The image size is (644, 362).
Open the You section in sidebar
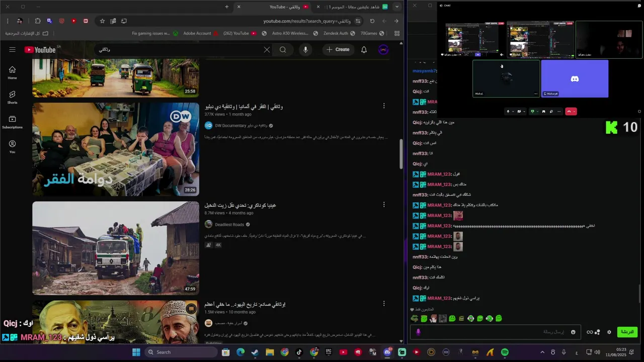tap(12, 147)
